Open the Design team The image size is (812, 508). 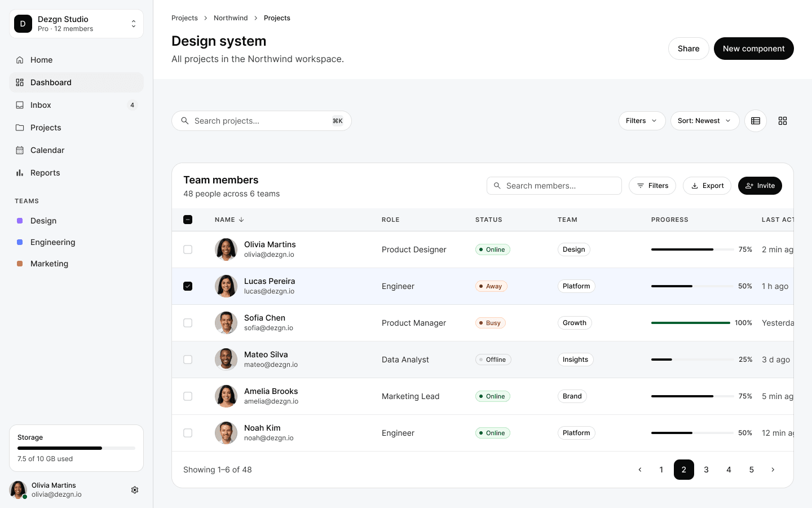click(77, 221)
